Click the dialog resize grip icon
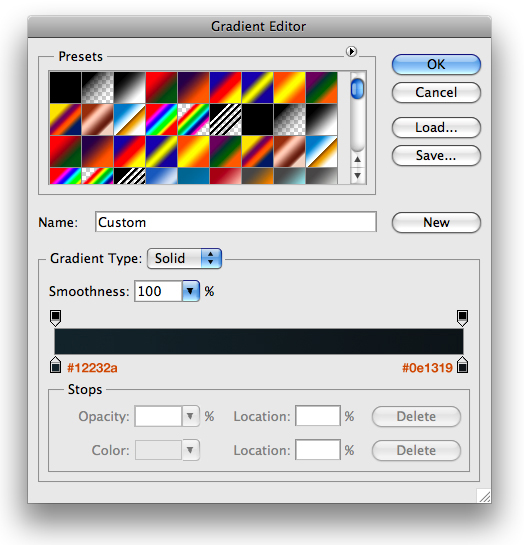 pyautogui.click(x=484, y=496)
